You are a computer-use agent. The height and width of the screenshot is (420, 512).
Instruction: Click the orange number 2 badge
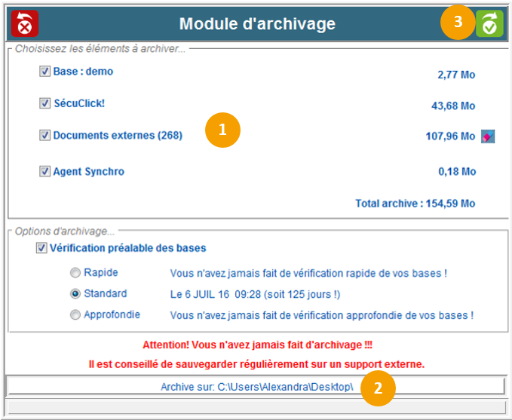[x=379, y=388]
